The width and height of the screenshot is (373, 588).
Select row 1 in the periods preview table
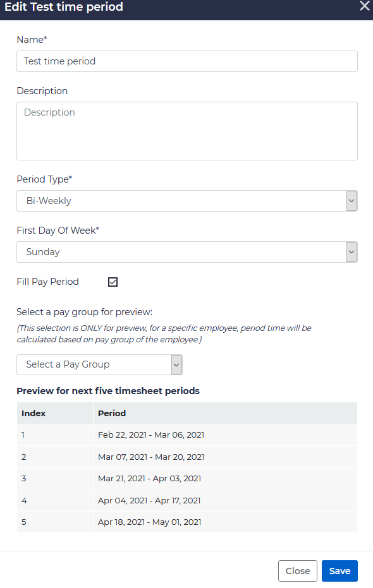pos(186,435)
